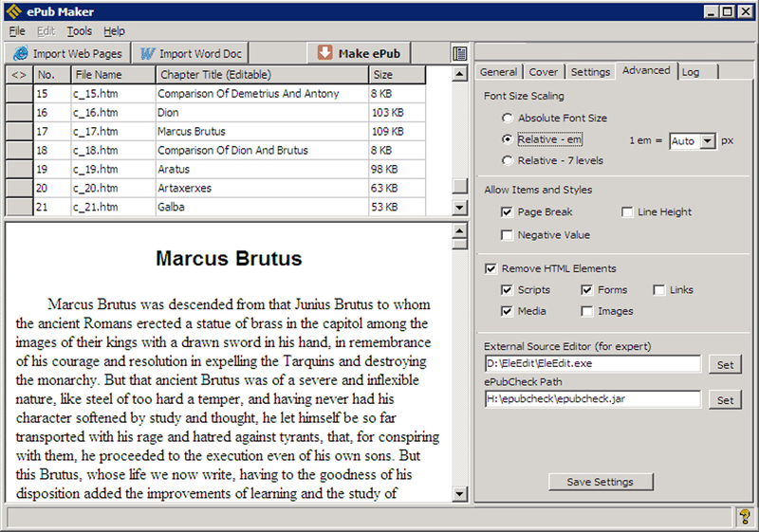This screenshot has width=759, height=532.
Task: Uncheck the Forms checkbox
Action: (586, 289)
